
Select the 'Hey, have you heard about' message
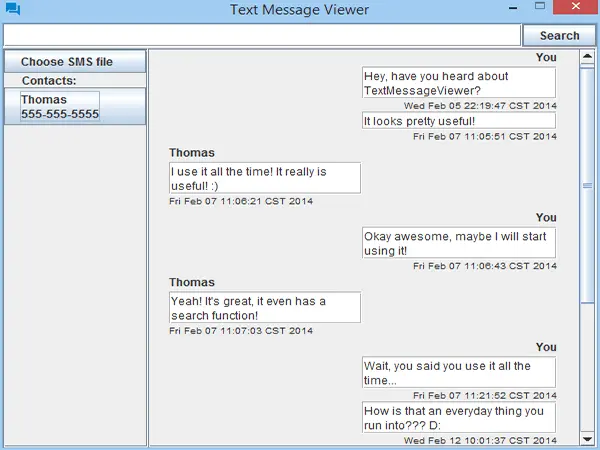coord(458,83)
